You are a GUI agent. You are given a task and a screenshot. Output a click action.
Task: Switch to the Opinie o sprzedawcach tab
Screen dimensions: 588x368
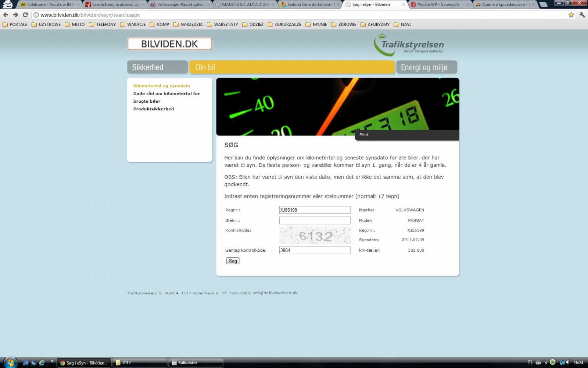tap(505, 5)
